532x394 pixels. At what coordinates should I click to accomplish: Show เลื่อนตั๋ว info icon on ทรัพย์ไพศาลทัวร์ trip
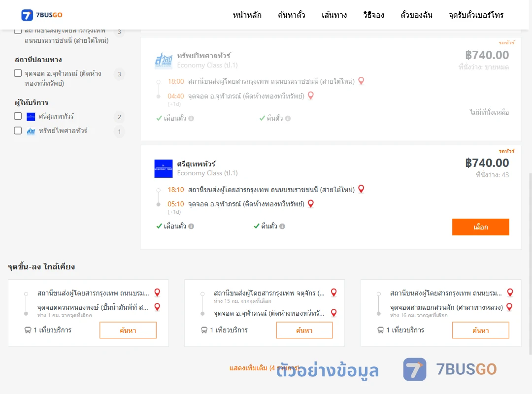tap(191, 118)
